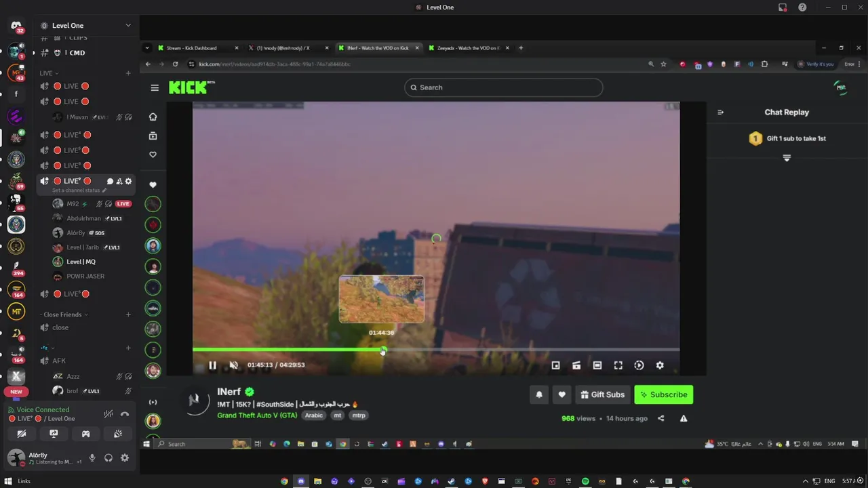Open Discord soundboard
The width and height of the screenshot is (868, 488).
click(x=118, y=434)
